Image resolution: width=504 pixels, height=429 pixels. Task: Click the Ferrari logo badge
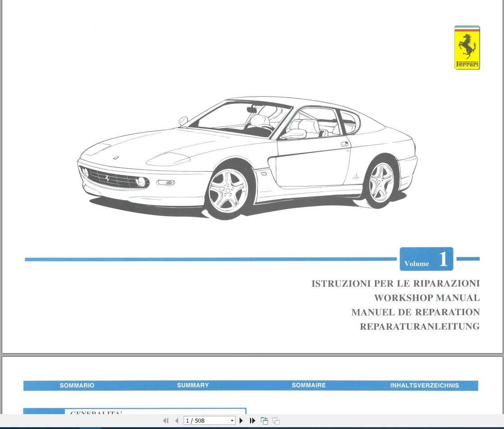tap(467, 47)
